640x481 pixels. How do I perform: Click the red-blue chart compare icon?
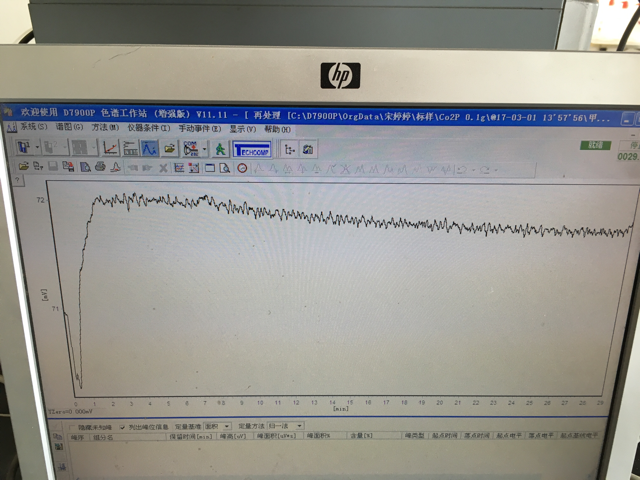tap(194, 168)
